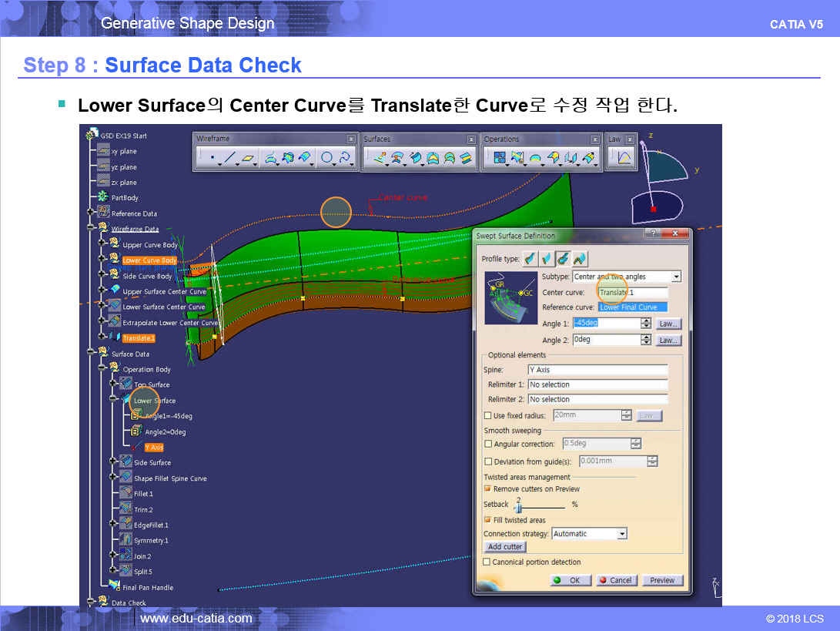Select the Line tool in Wireframe toolbar
840x631 pixels.
[229, 159]
